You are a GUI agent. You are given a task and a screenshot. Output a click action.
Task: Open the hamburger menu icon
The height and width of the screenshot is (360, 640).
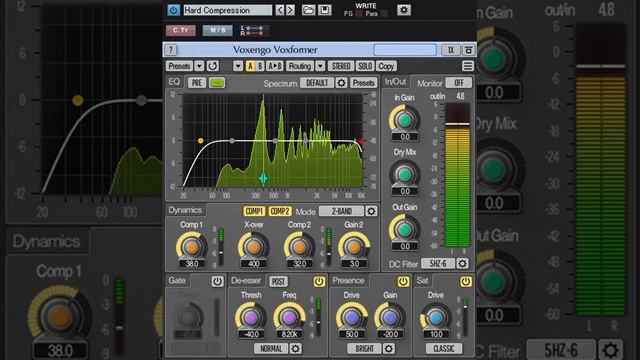(468, 66)
